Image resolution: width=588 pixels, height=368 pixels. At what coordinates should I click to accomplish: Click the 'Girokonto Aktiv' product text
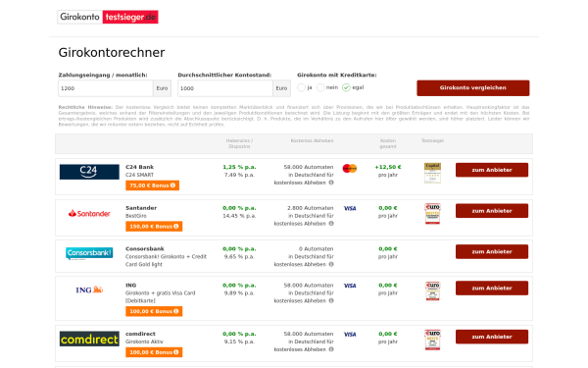144,342
